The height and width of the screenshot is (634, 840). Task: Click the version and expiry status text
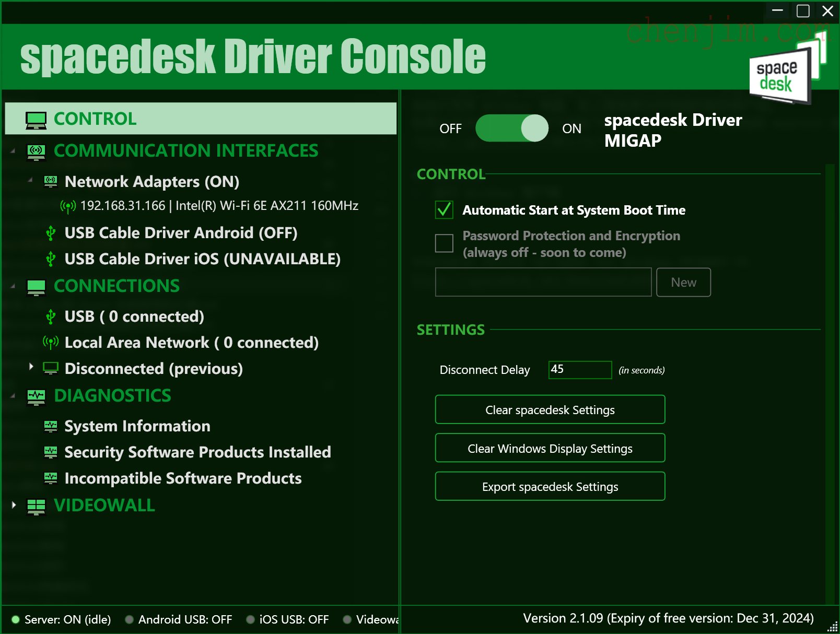tap(669, 619)
